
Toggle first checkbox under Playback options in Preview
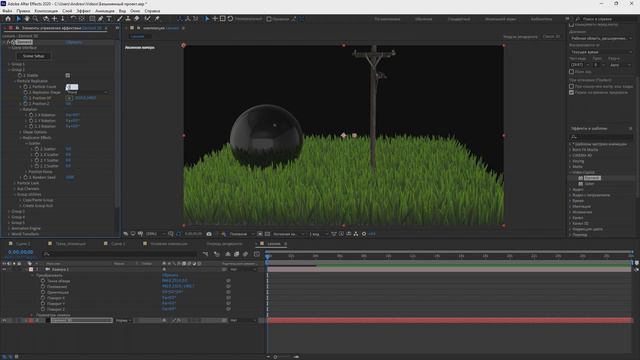point(571,87)
